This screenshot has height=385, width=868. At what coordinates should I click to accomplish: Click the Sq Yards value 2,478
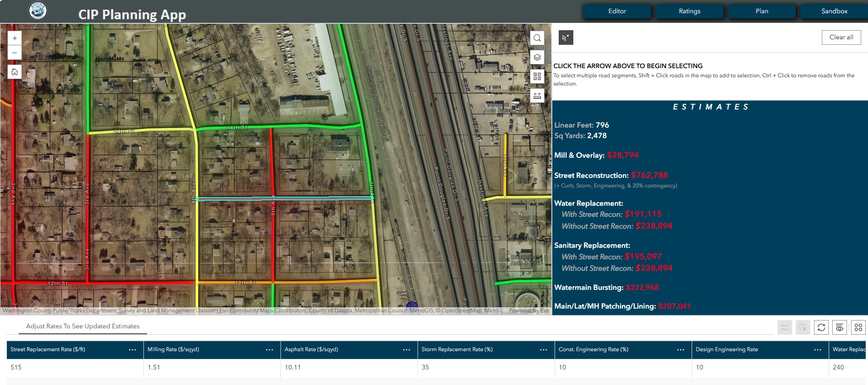(597, 135)
